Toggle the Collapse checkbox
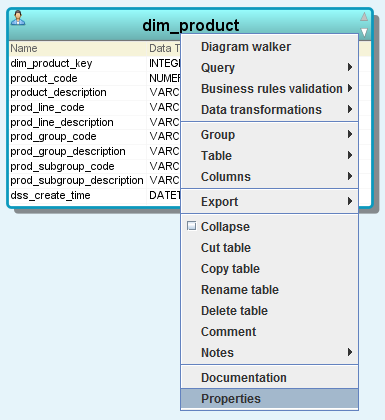The height and width of the screenshot is (420, 385). click(x=191, y=226)
